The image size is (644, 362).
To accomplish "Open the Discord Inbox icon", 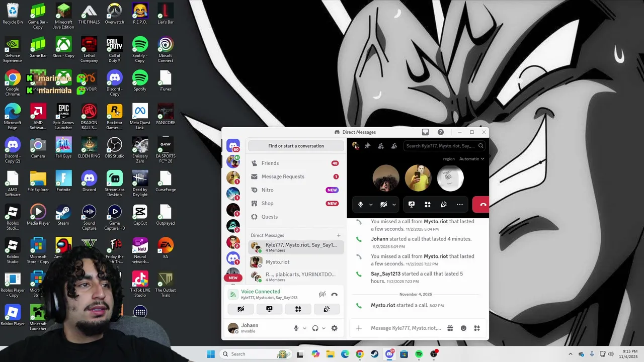I will (x=425, y=132).
